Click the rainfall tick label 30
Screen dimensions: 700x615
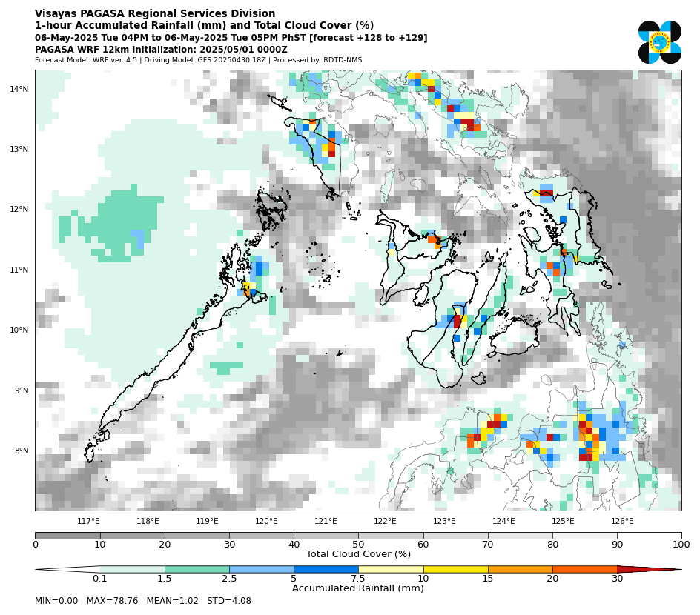pos(618,579)
